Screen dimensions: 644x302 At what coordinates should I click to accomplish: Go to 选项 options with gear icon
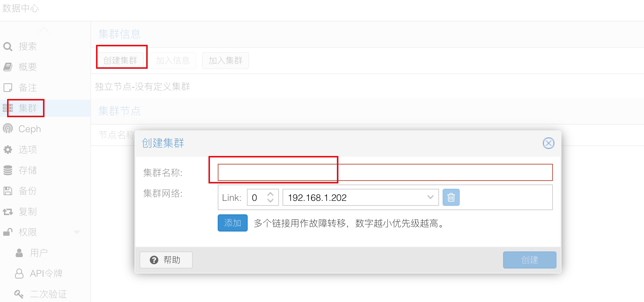coord(27,150)
